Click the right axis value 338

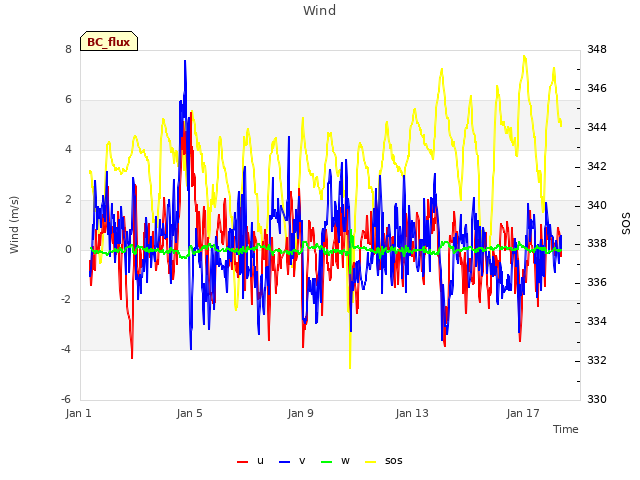point(597,244)
